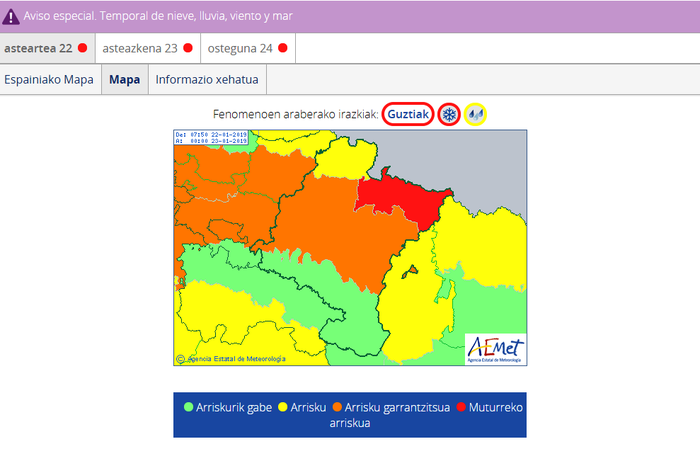Image resolution: width=700 pixels, height=461 pixels.
Task: Click the Guztiak all-phenomena filter button
Action: [x=408, y=115]
